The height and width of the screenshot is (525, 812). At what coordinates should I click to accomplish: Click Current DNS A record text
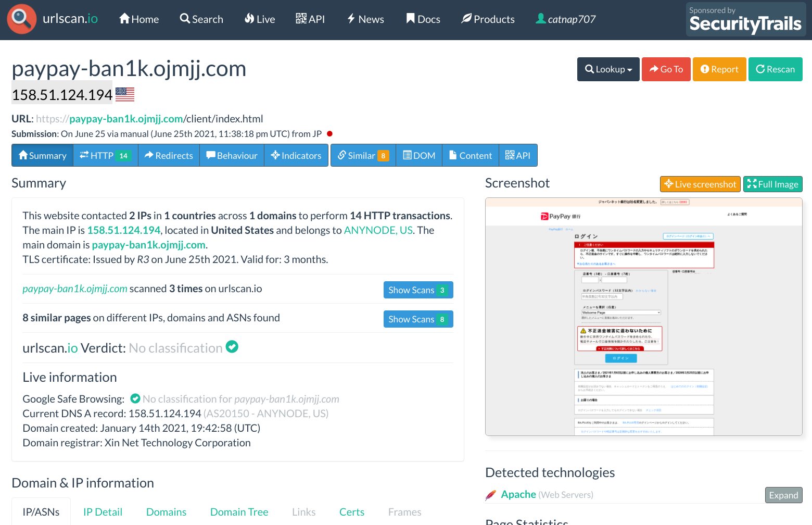point(175,414)
